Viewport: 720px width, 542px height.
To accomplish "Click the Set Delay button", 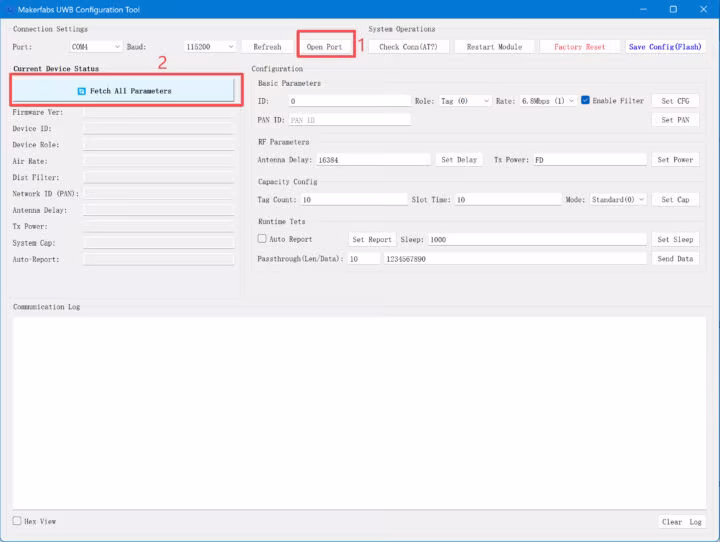I will point(459,160).
